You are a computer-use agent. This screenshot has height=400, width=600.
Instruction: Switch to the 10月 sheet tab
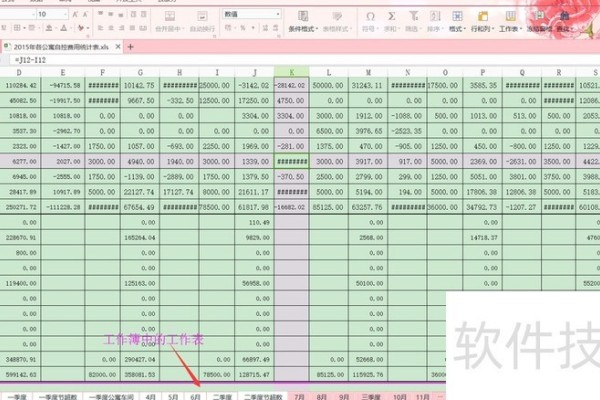pyautogui.click(x=400, y=397)
